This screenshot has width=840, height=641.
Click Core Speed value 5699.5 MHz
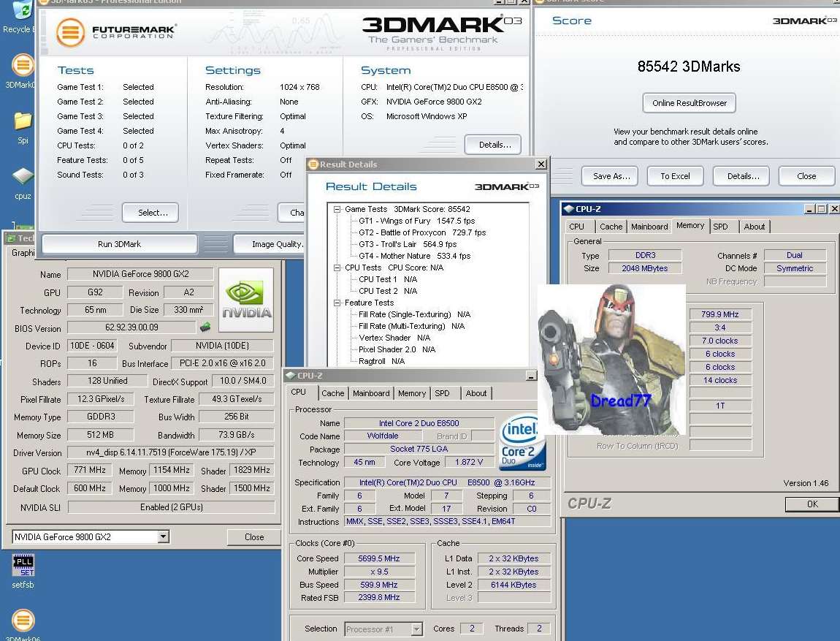point(379,558)
